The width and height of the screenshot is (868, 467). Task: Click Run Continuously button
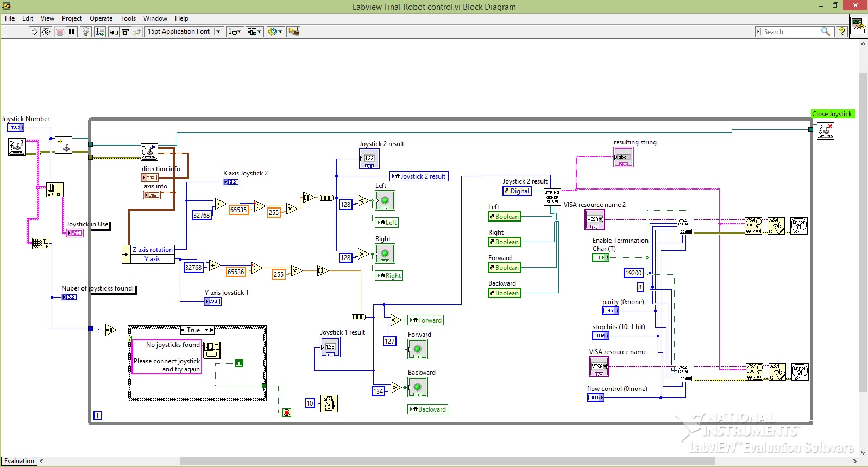click(46, 31)
